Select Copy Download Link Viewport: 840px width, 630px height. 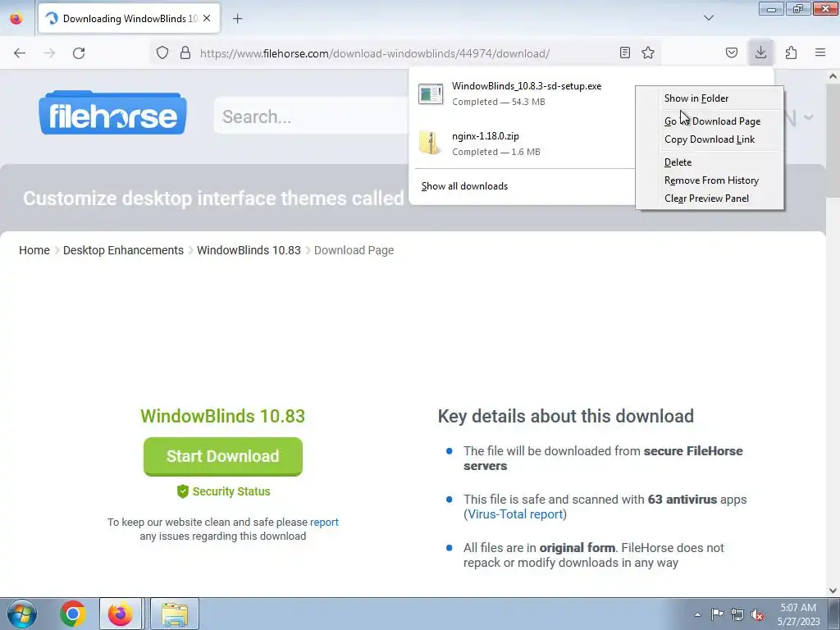point(710,139)
